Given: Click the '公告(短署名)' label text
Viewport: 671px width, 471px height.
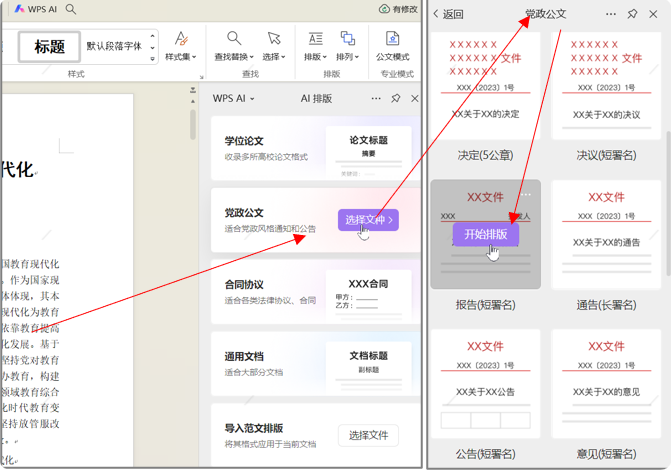Looking at the screenshot, I should point(485,453).
